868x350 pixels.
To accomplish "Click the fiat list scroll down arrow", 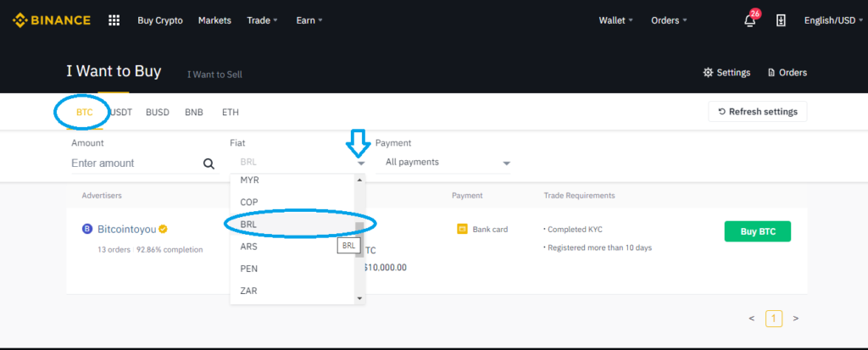I will pyautogui.click(x=359, y=298).
